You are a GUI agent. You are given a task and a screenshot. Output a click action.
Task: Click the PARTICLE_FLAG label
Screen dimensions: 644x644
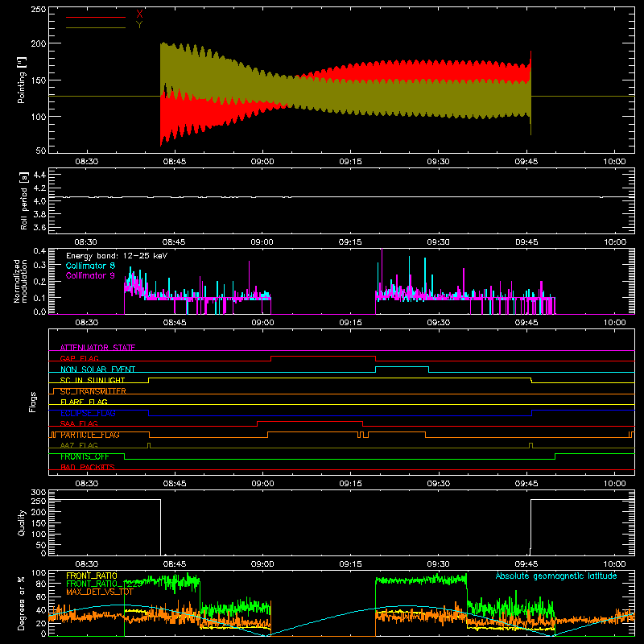(x=90, y=435)
